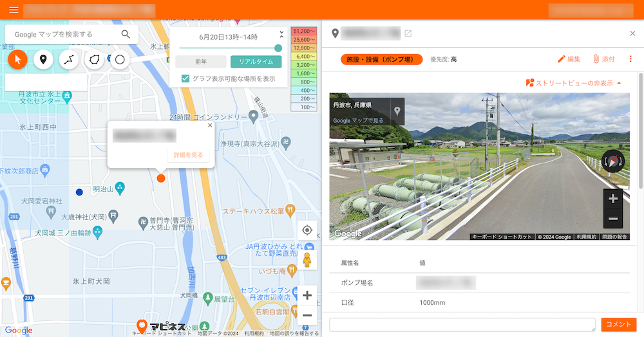Click the 施設・設備（ポンプ場） category tag

(x=381, y=59)
